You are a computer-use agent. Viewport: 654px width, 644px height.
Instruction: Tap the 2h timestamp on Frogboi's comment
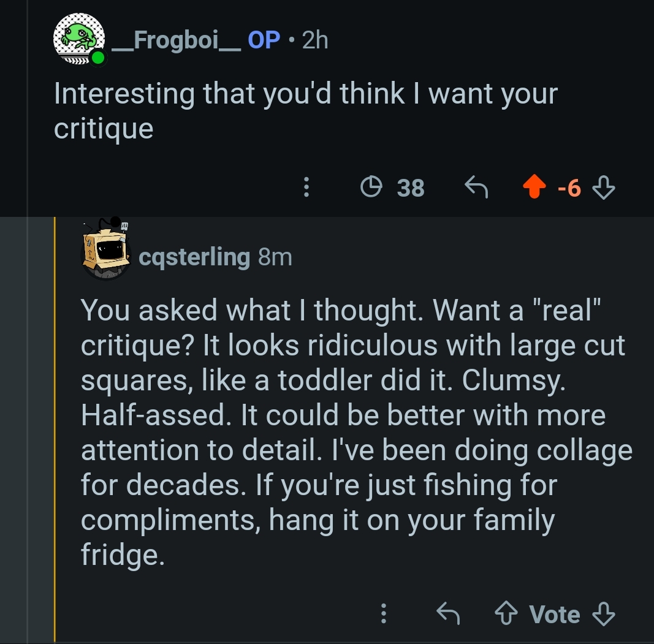[315, 40]
